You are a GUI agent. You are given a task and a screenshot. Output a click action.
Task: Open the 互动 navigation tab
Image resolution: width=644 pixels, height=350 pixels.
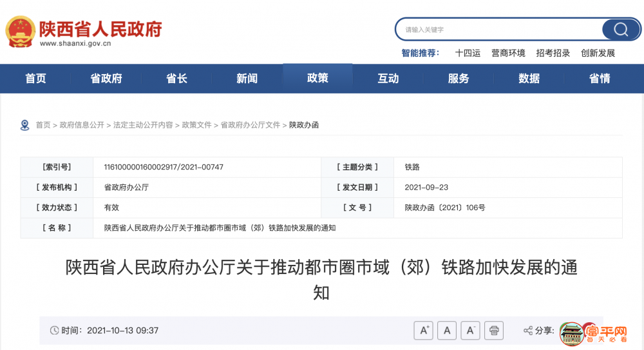pyautogui.click(x=388, y=78)
